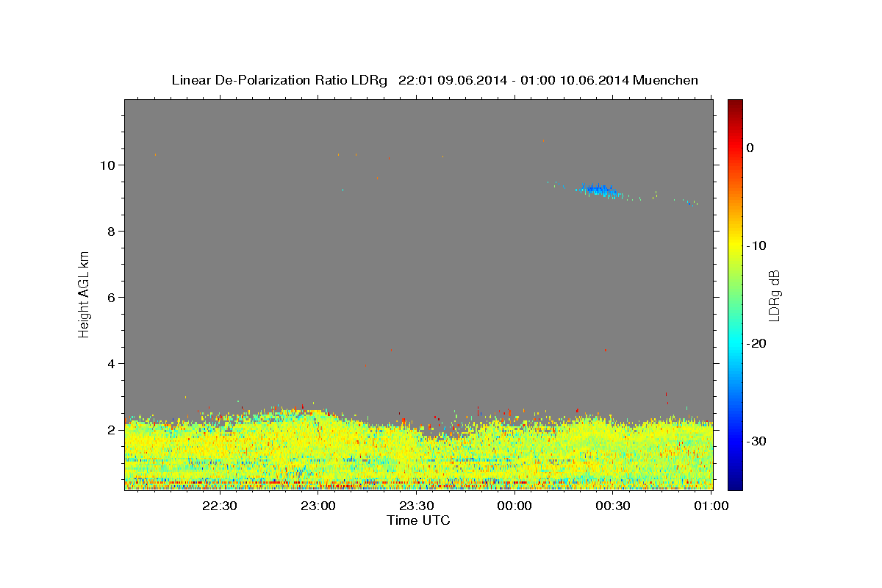This screenshot has width=882, height=588.
Task: Select the 23:30 time tick label
Action: [416, 506]
